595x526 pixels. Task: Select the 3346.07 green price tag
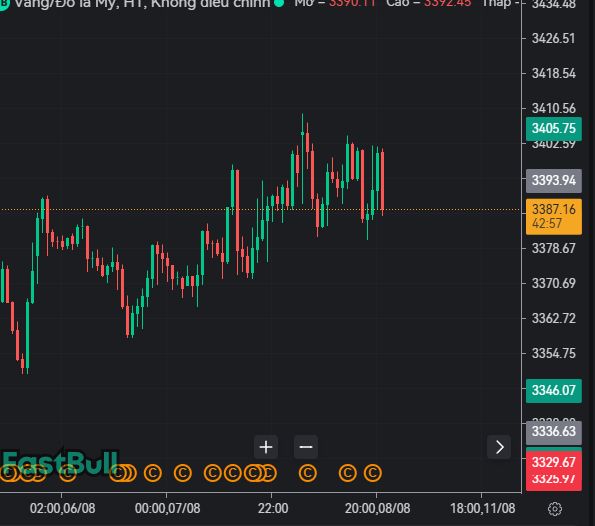click(x=554, y=391)
